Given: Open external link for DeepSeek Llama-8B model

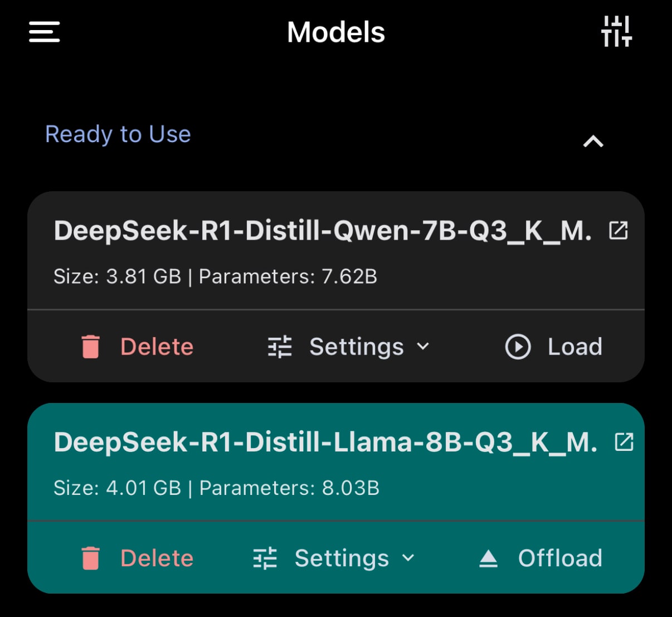Looking at the screenshot, I should pyautogui.click(x=624, y=442).
